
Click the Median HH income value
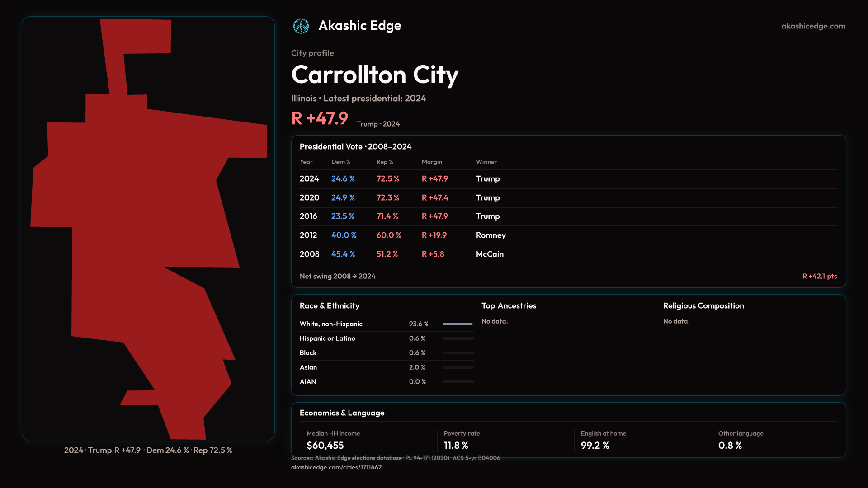325,446
